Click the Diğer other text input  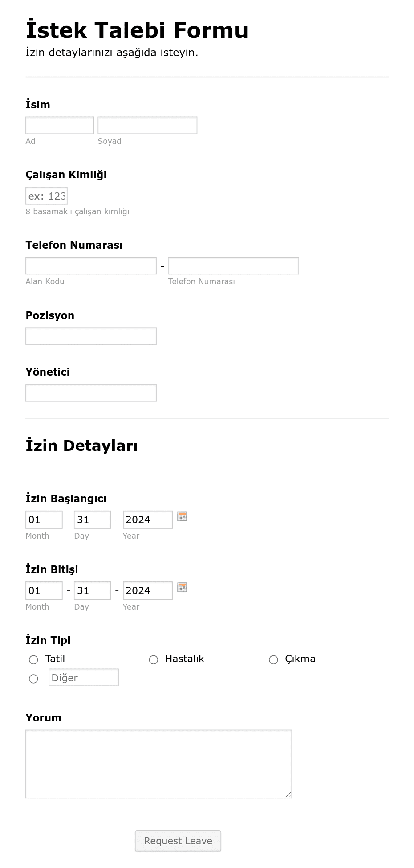click(x=84, y=677)
